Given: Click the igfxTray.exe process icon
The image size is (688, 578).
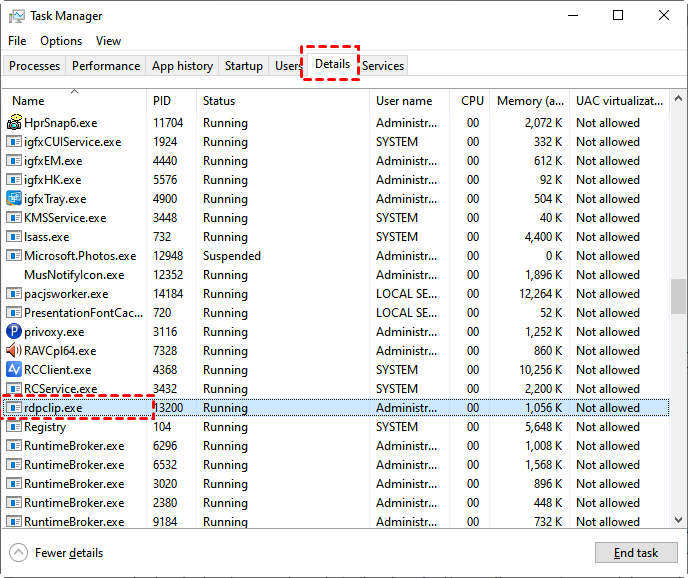Looking at the screenshot, I should click(14, 199).
